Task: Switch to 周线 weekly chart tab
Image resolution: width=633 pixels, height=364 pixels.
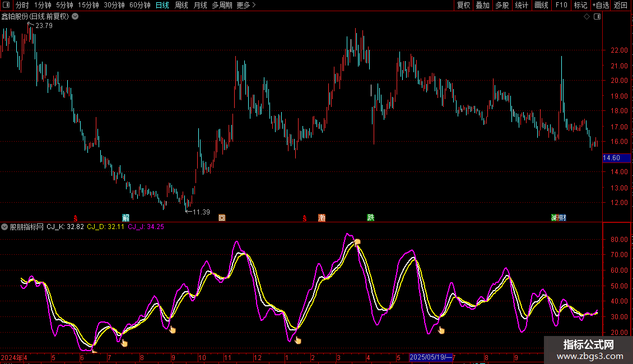Action: pyautogui.click(x=181, y=5)
